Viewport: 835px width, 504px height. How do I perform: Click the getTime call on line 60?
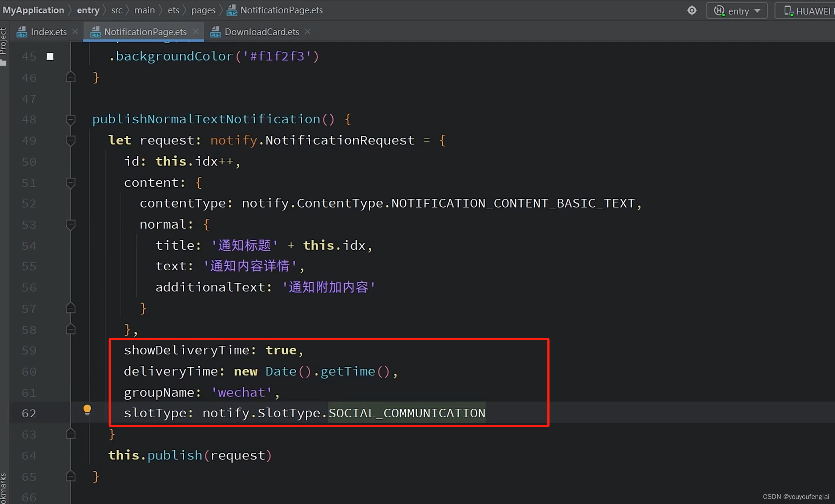pyautogui.click(x=348, y=371)
